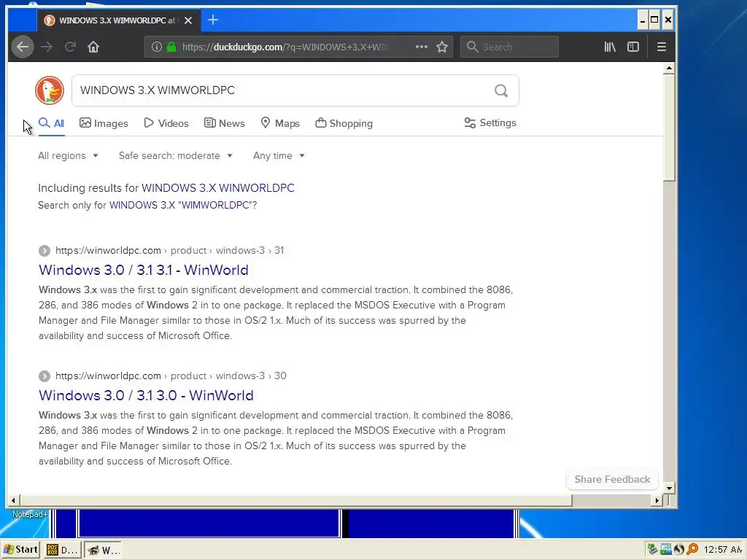747x560 pixels.
Task: Click the forward navigation arrow
Action: click(x=47, y=47)
